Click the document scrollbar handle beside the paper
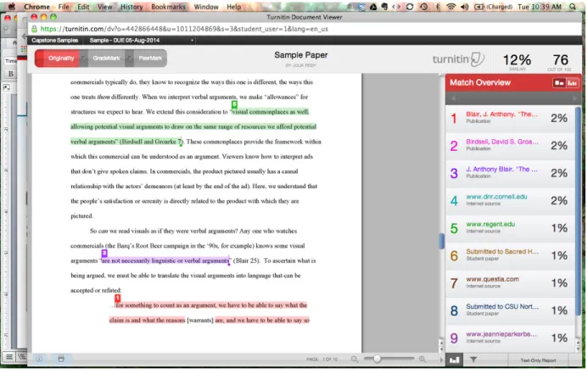 pyautogui.click(x=441, y=241)
